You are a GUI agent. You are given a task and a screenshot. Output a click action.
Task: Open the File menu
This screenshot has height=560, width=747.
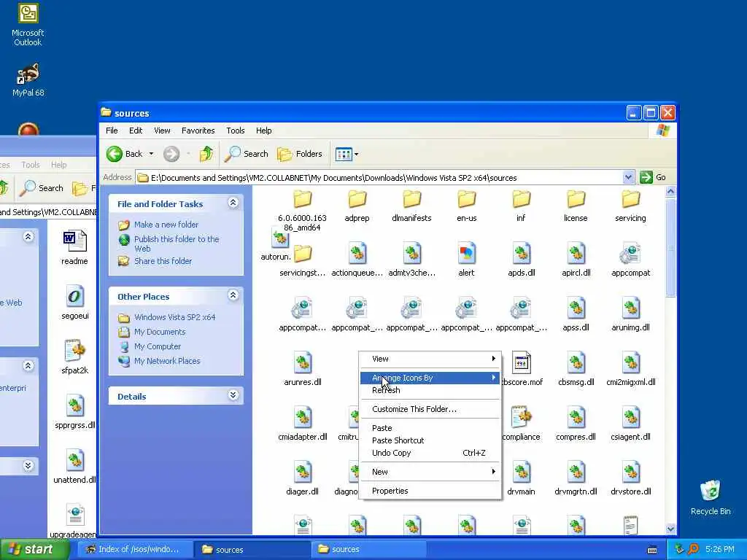(112, 131)
